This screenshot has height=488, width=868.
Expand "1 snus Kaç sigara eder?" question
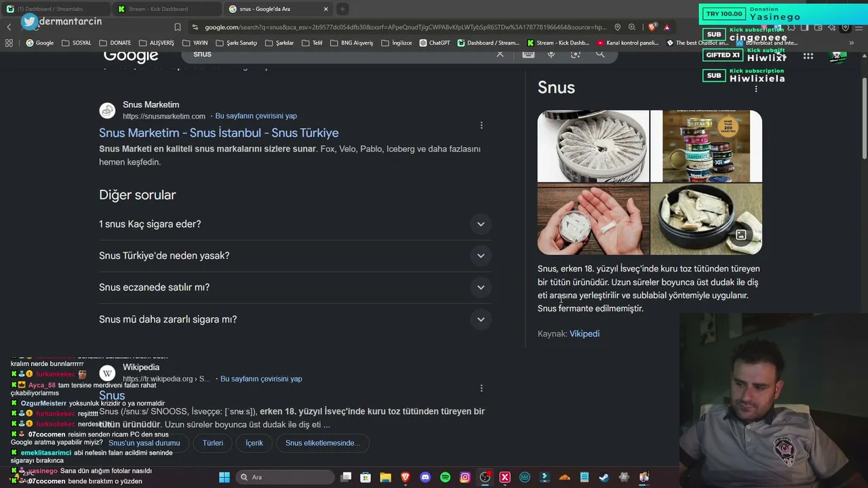[x=296, y=224]
